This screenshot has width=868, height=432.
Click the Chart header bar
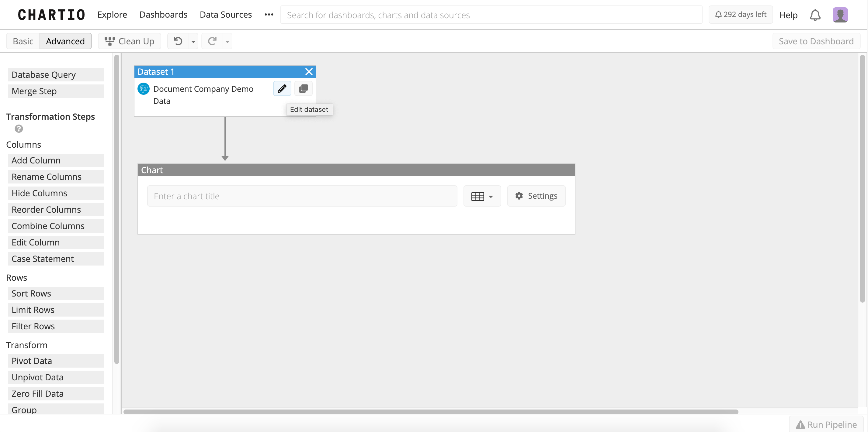click(x=356, y=170)
